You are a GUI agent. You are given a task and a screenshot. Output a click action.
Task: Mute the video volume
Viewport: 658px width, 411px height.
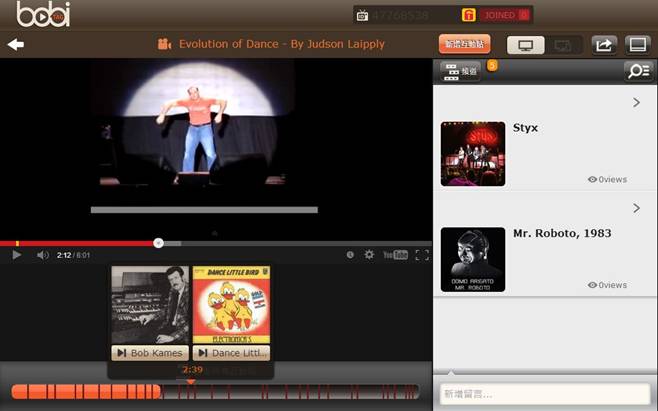(x=42, y=255)
